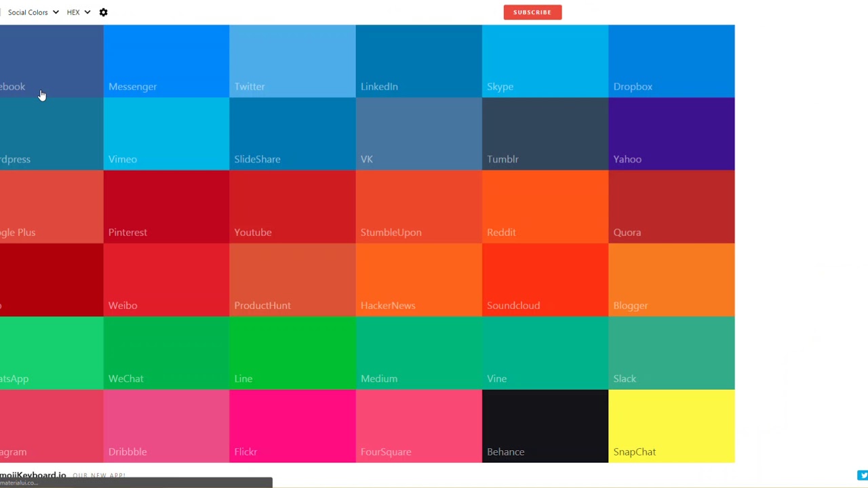
Task: Select the SnapChat yellow swatch
Action: [x=671, y=426]
